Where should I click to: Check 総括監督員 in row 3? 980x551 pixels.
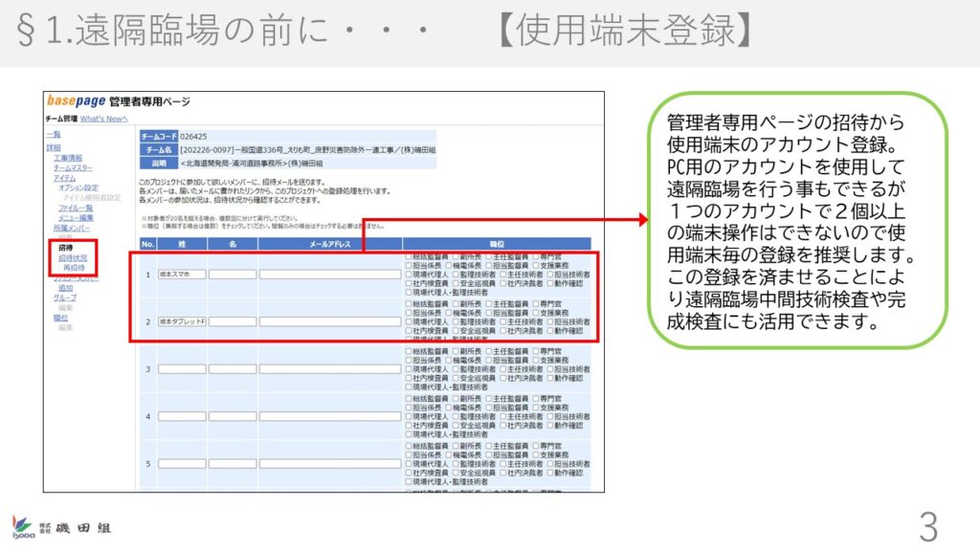coord(409,351)
